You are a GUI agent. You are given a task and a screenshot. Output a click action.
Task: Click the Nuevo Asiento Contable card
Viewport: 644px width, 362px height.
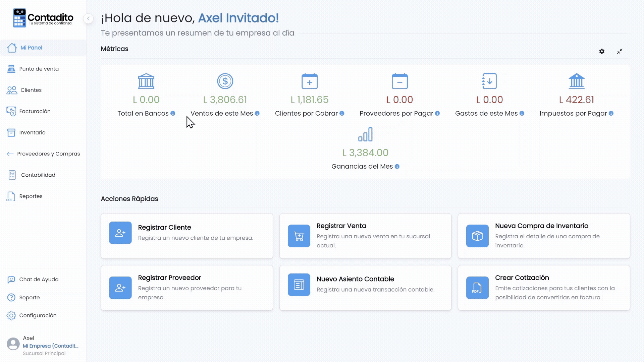point(365,288)
